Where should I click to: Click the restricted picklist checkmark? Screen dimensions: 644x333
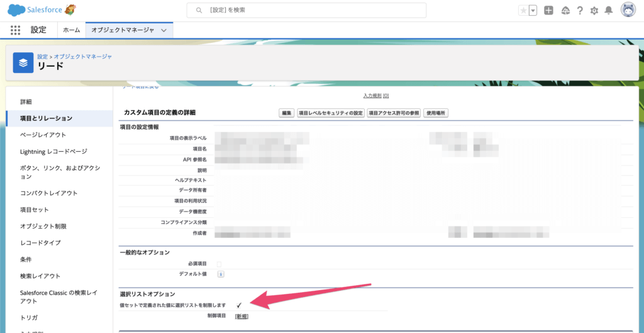click(239, 305)
